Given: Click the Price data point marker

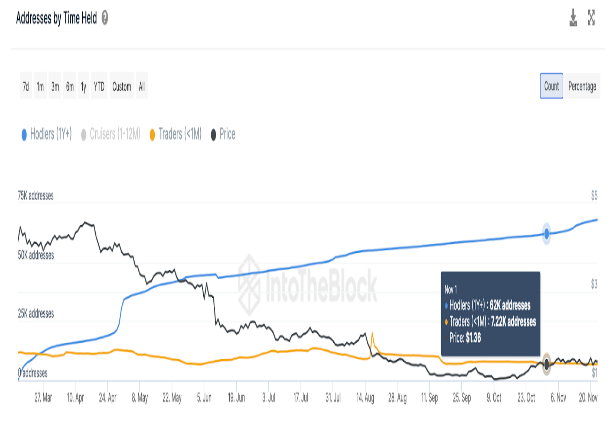Looking at the screenshot, I should point(547,361).
